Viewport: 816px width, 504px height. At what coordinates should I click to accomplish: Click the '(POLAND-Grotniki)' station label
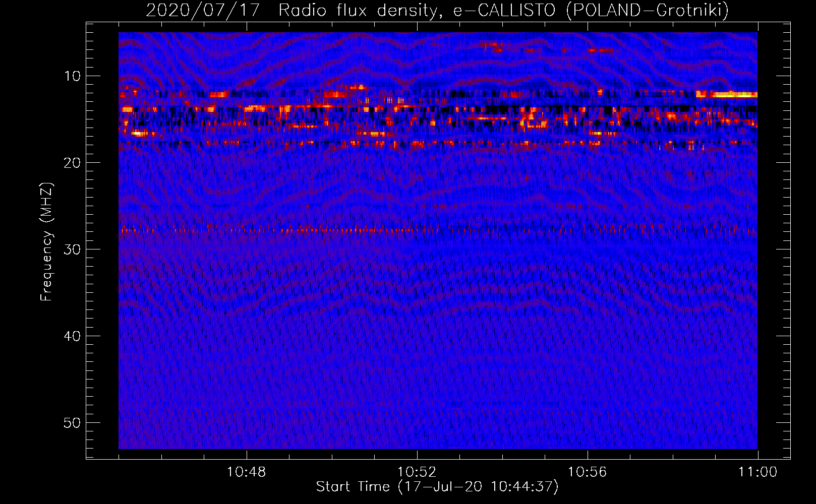pos(648,10)
